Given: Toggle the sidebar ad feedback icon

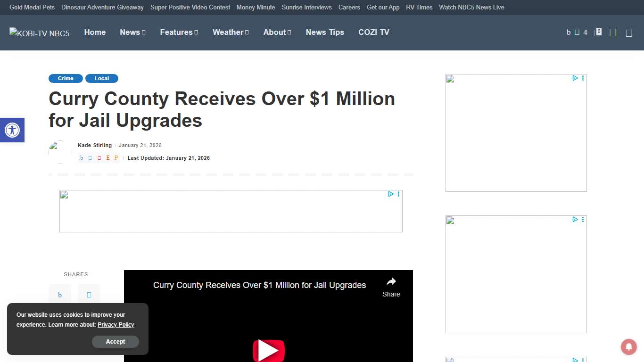Looking at the screenshot, I should pyautogui.click(x=583, y=78).
